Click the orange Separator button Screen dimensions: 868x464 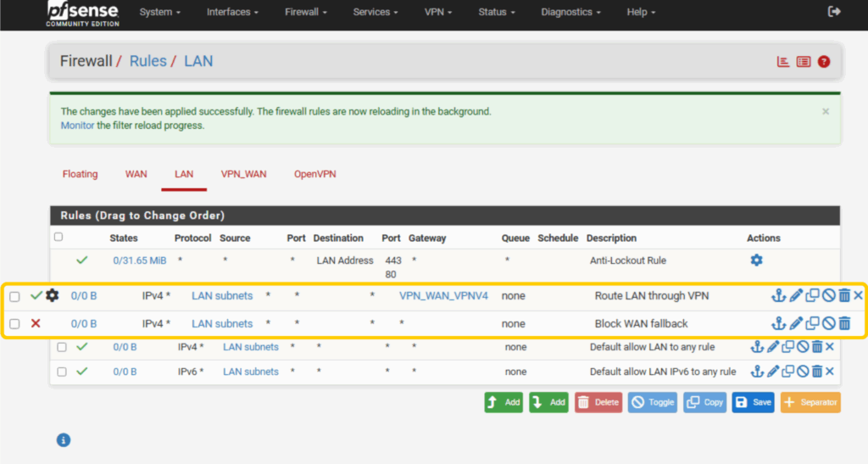[810, 403]
